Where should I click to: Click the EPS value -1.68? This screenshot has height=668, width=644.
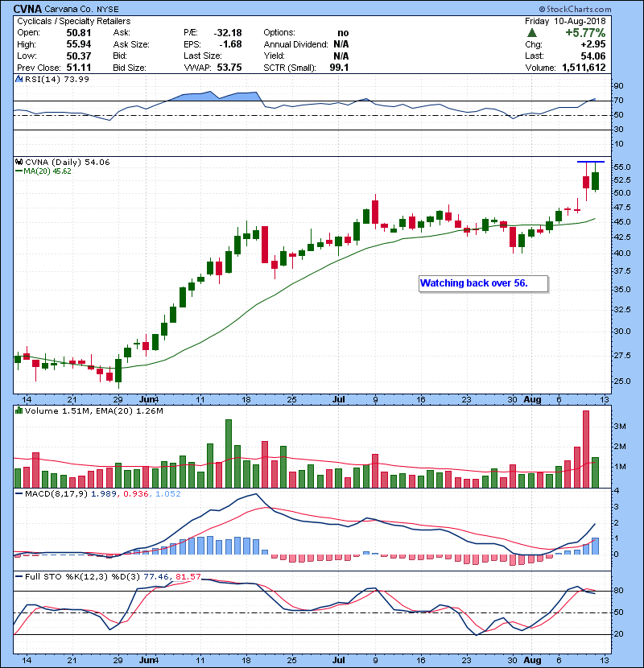230,44
